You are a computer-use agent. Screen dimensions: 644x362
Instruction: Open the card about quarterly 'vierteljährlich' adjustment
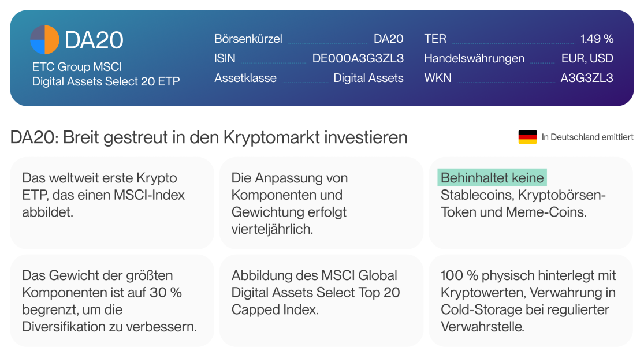[x=321, y=203]
